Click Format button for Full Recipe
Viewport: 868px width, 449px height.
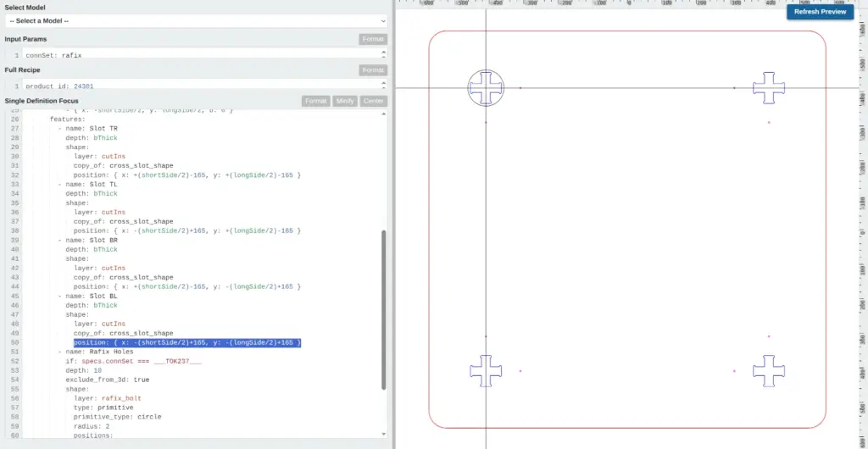pyautogui.click(x=373, y=70)
